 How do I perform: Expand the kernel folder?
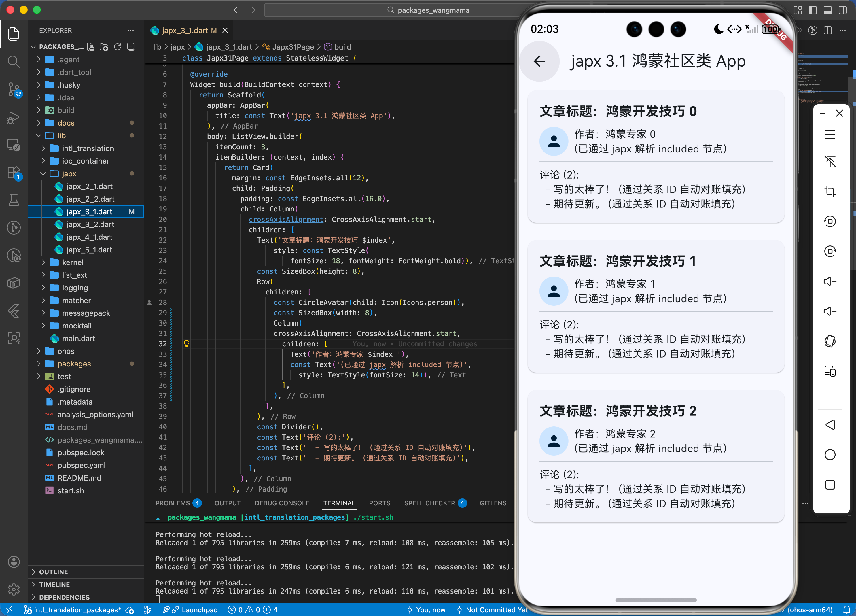(73, 262)
